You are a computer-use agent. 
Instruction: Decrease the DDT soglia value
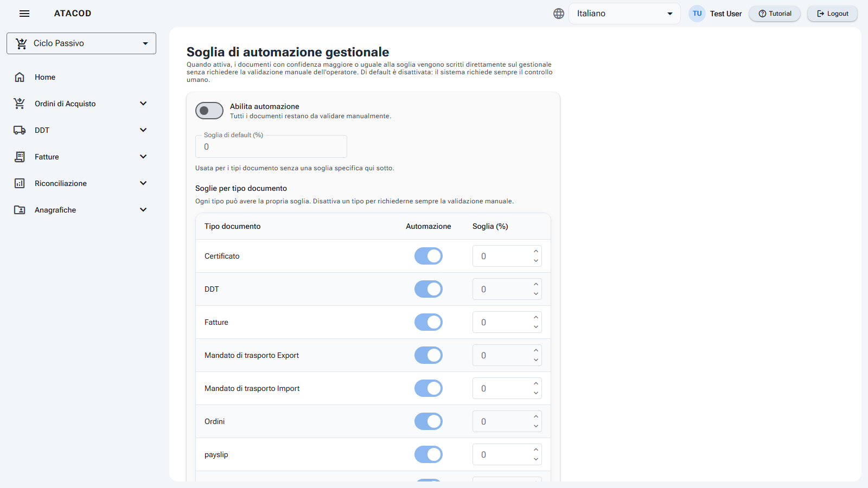click(x=536, y=294)
